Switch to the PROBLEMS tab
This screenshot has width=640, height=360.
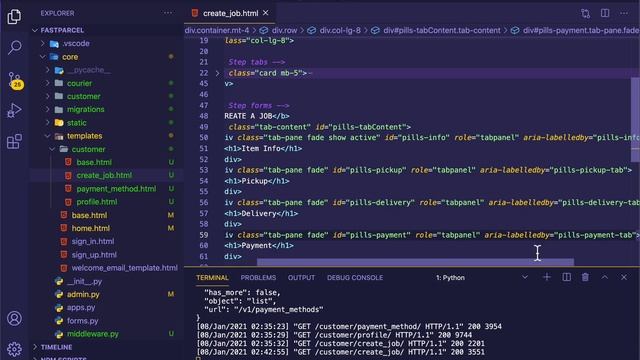[258, 278]
